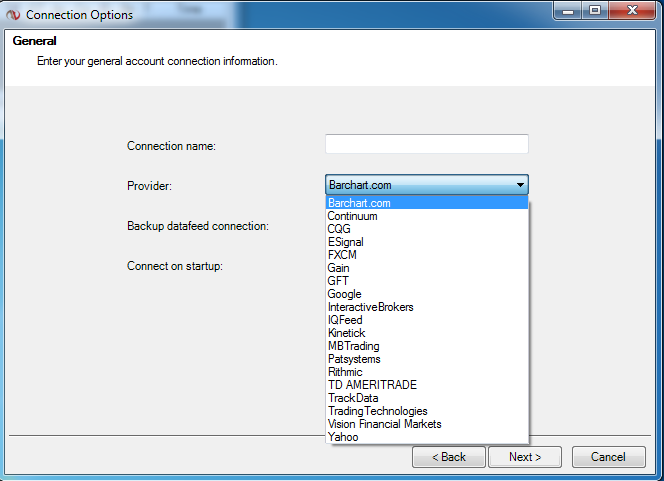Choose InteractiveBrokers from the list

tap(370, 307)
